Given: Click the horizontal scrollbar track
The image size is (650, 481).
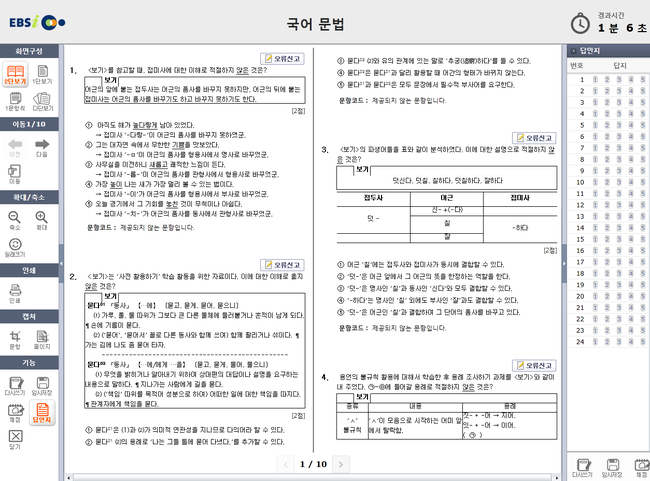Looking at the screenshot, I should click(x=313, y=478).
